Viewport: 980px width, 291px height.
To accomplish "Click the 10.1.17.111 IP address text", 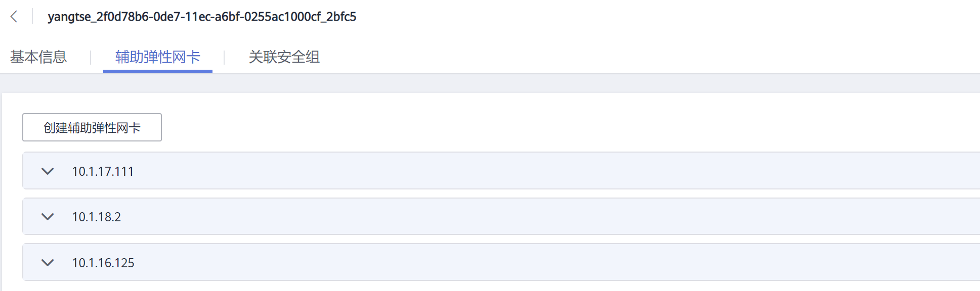I will tap(103, 171).
